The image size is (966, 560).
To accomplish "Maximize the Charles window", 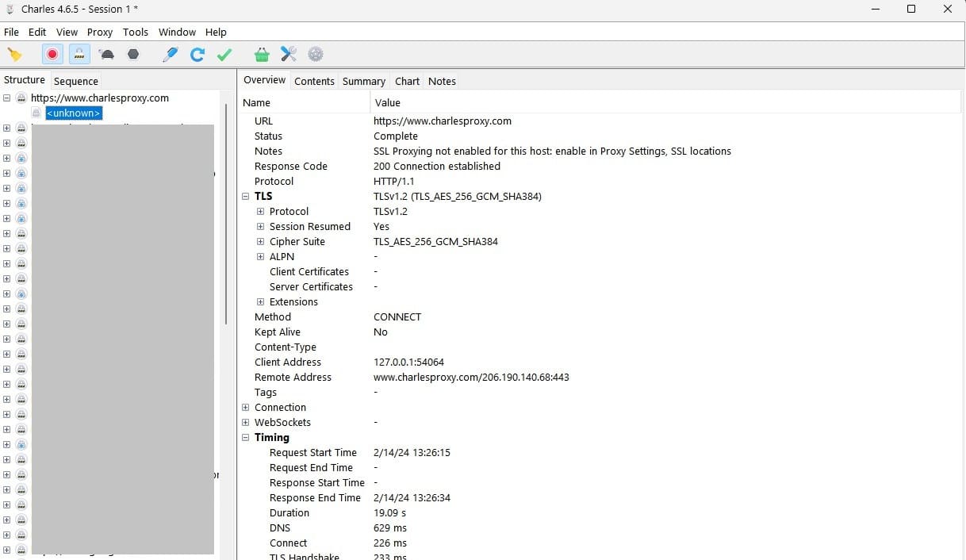I will click(x=911, y=10).
